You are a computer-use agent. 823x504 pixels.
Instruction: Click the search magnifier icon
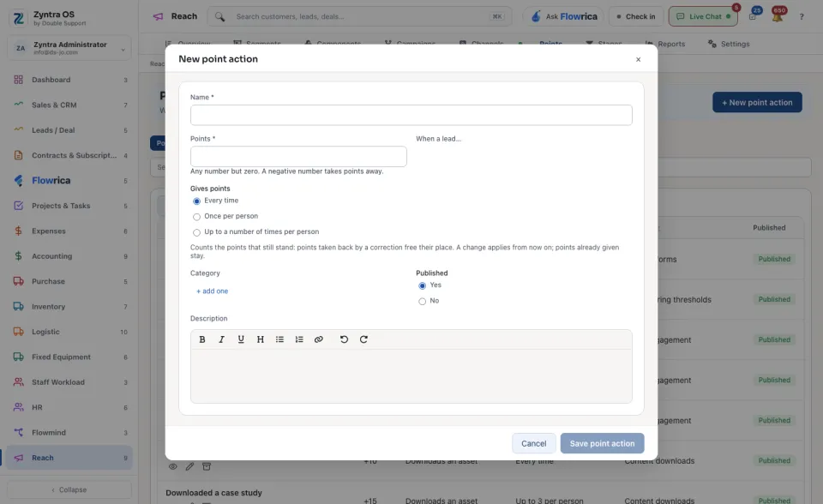[x=220, y=17]
